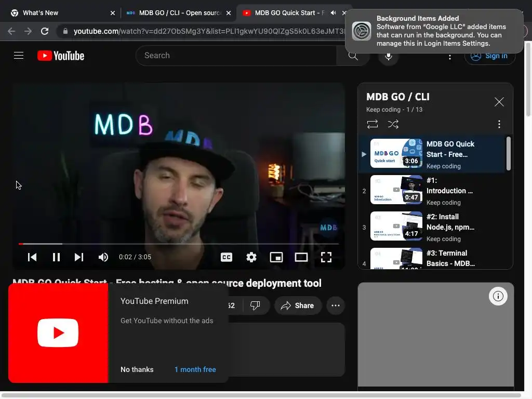532x399 pixels.
Task: Go forward in browser history
Action: [x=28, y=31]
